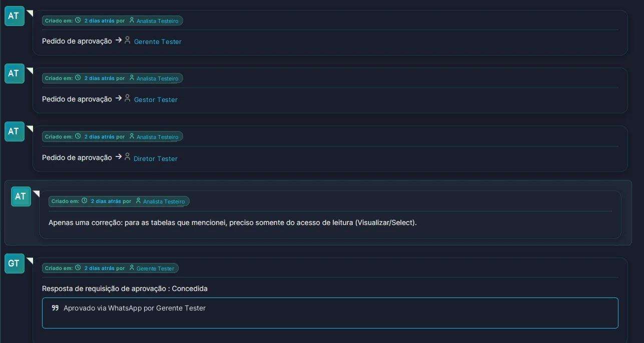Click the 'Aprovado via WhatsApp por Gerente Tester' quote box
Screen dimensions: 644x343
[x=330, y=313]
